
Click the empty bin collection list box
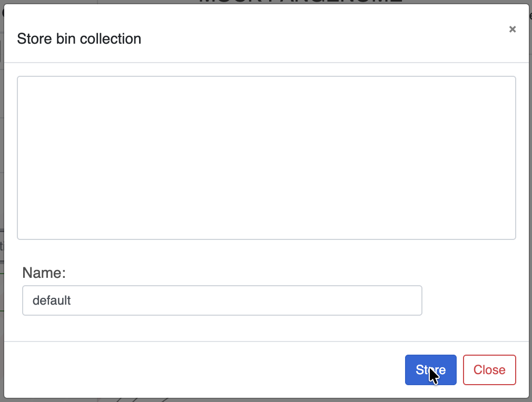click(x=266, y=158)
